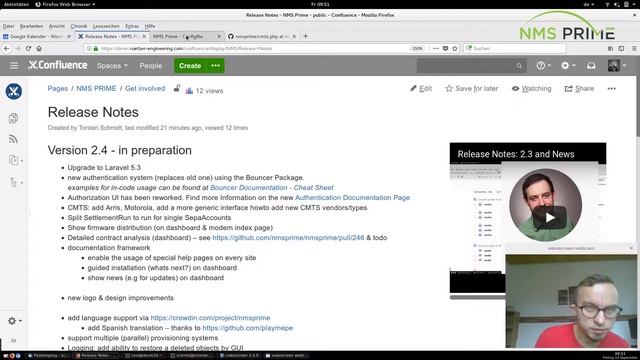Screen dimensions: 640x360
Task: Open the space tools gear in the sidebar
Action: pyautogui.click(x=14, y=321)
